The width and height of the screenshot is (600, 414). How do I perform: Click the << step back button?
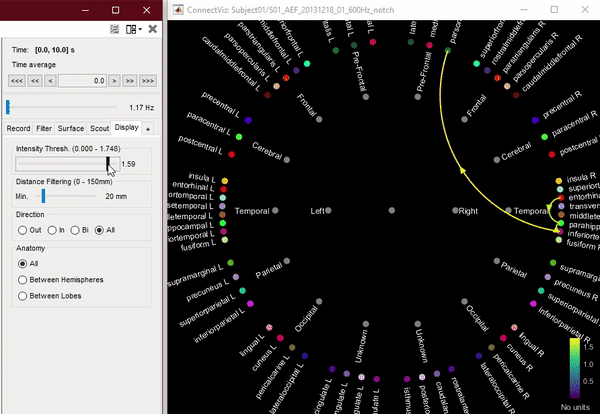tap(33, 80)
